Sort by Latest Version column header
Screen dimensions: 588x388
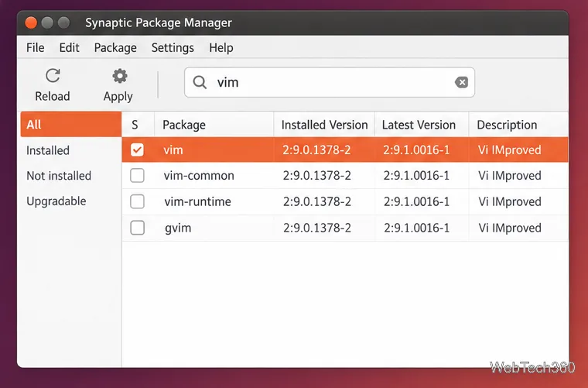(x=419, y=125)
